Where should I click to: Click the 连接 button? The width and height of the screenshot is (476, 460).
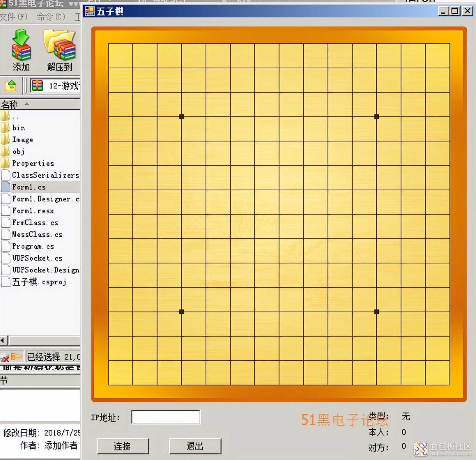click(x=123, y=446)
